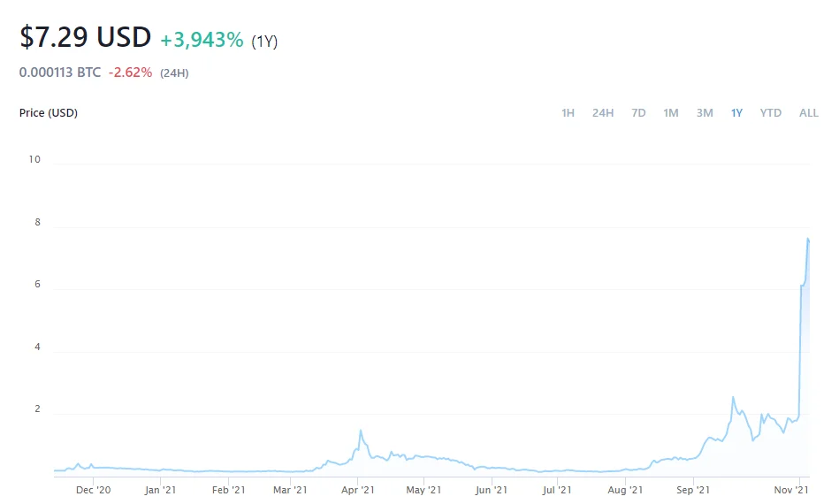The height and width of the screenshot is (504, 839).
Task: Switch chart to 24H range
Action: (x=602, y=113)
